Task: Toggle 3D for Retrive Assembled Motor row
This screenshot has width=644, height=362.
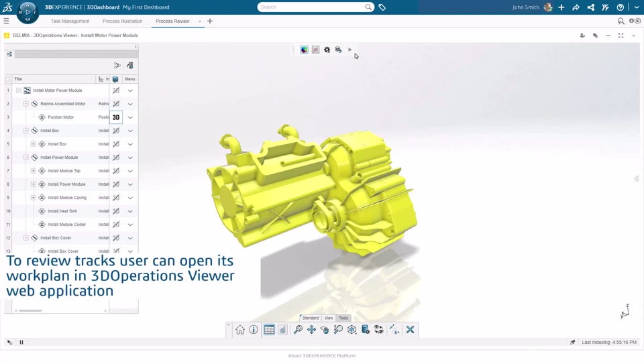Action: [116, 104]
